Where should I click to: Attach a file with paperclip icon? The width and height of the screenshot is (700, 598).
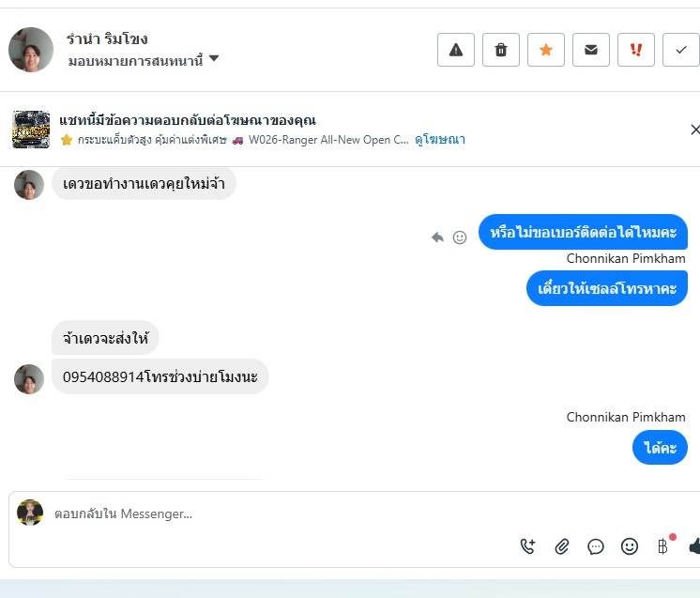point(562,545)
